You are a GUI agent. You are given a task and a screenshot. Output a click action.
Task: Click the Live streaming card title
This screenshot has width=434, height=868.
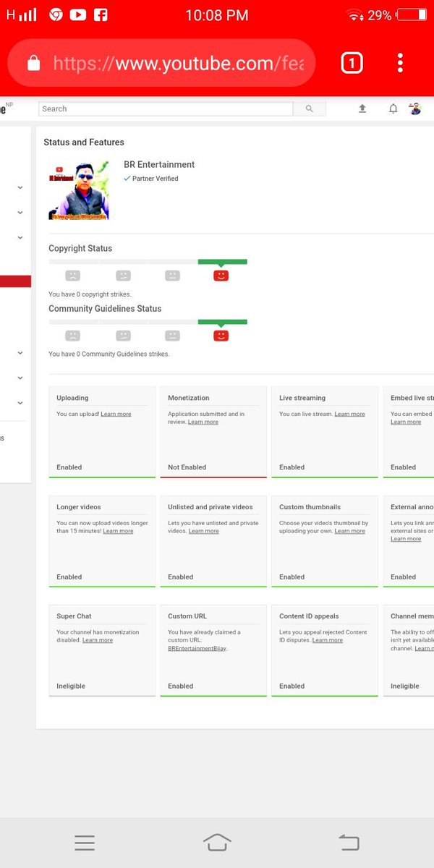click(302, 398)
